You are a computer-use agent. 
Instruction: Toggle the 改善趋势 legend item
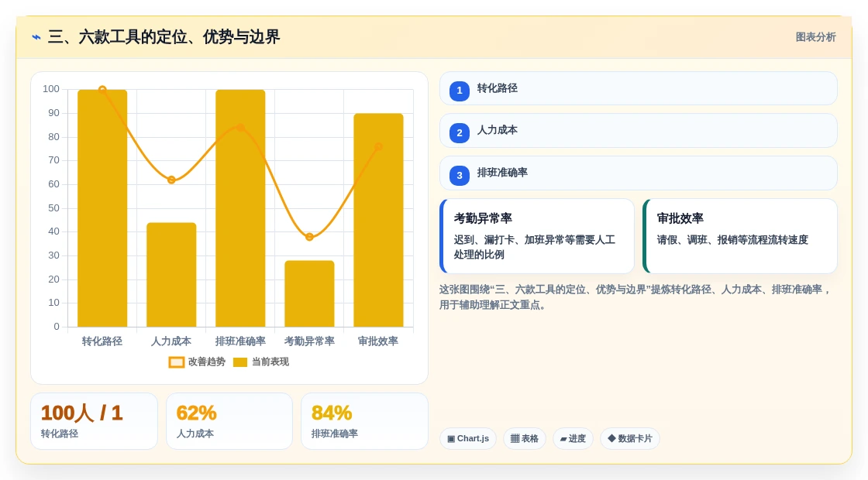coord(197,362)
